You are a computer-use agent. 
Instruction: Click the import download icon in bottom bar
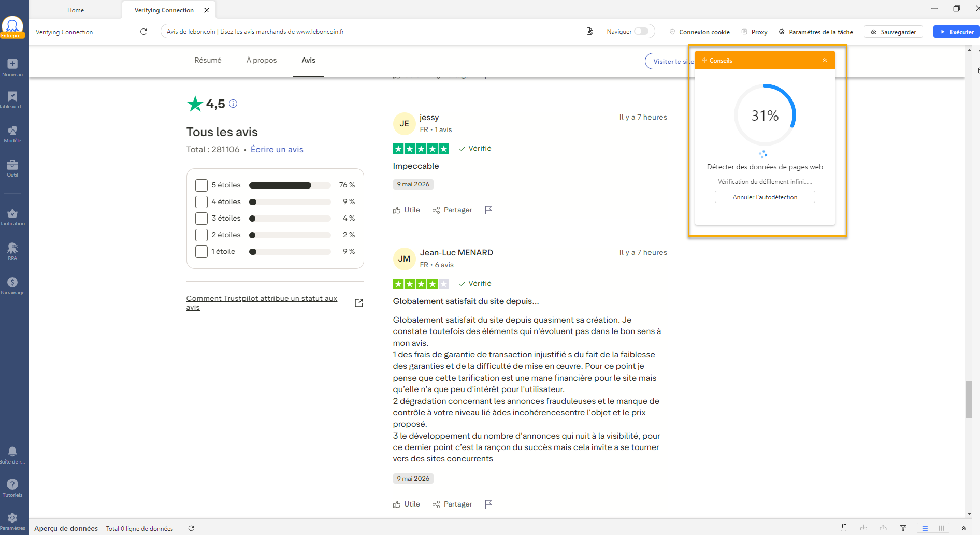tap(863, 528)
